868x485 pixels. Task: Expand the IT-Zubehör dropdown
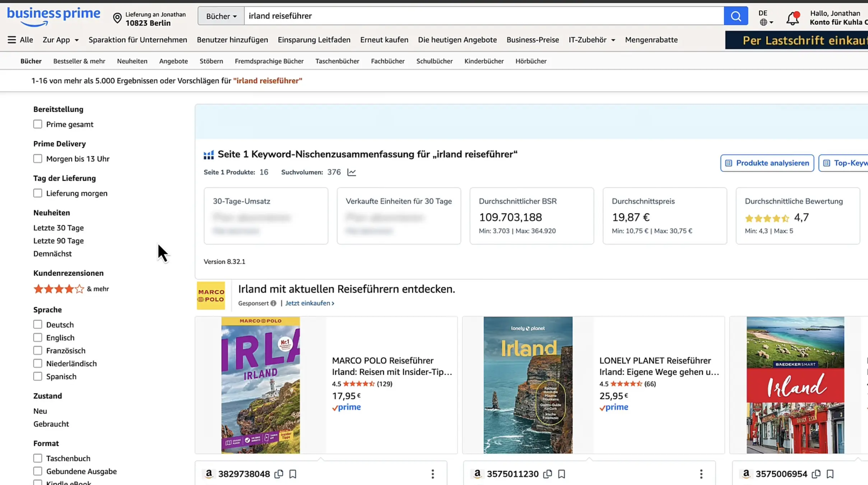(x=592, y=40)
